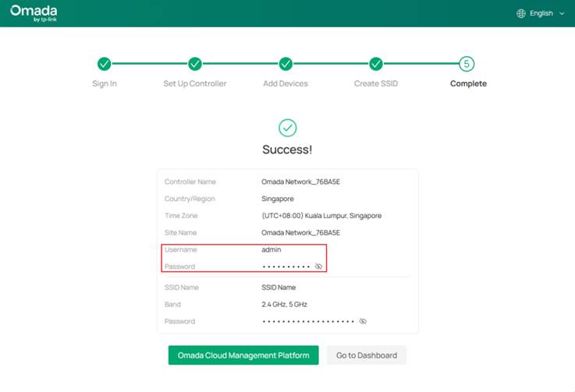Select the Set Up Controller step label
Viewport: 575px width, 392px height.
(x=195, y=83)
